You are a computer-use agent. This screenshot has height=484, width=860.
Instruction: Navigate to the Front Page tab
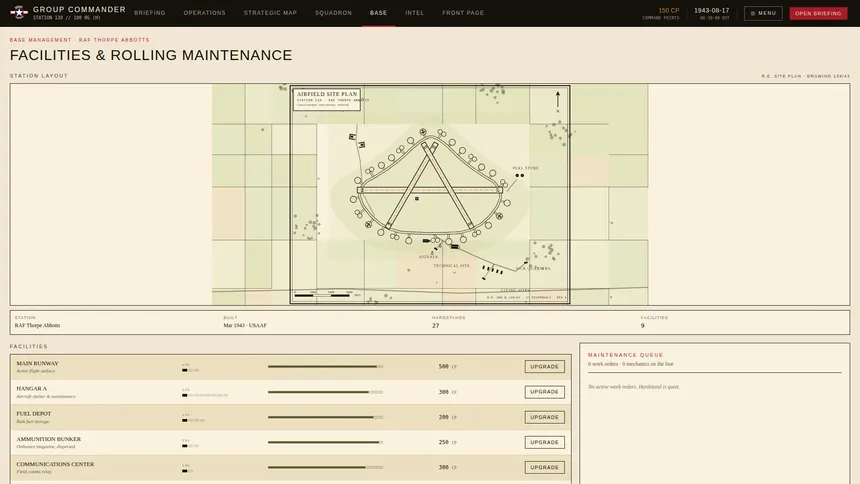click(x=463, y=13)
